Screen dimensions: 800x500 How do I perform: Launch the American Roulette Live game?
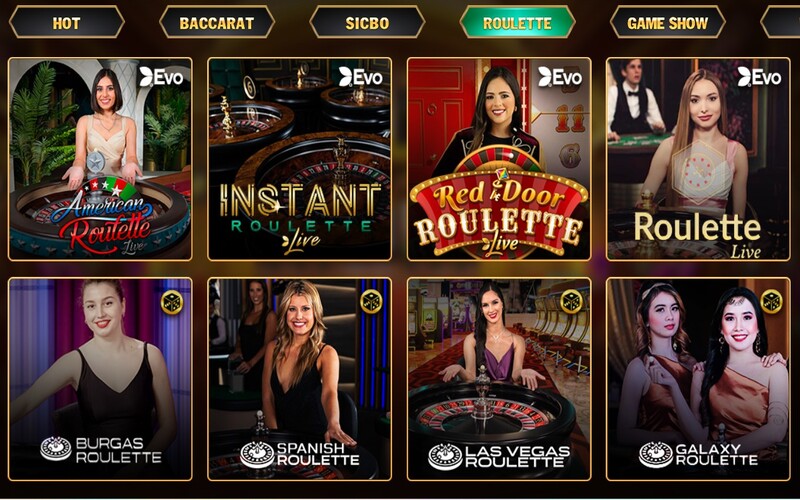[100, 159]
